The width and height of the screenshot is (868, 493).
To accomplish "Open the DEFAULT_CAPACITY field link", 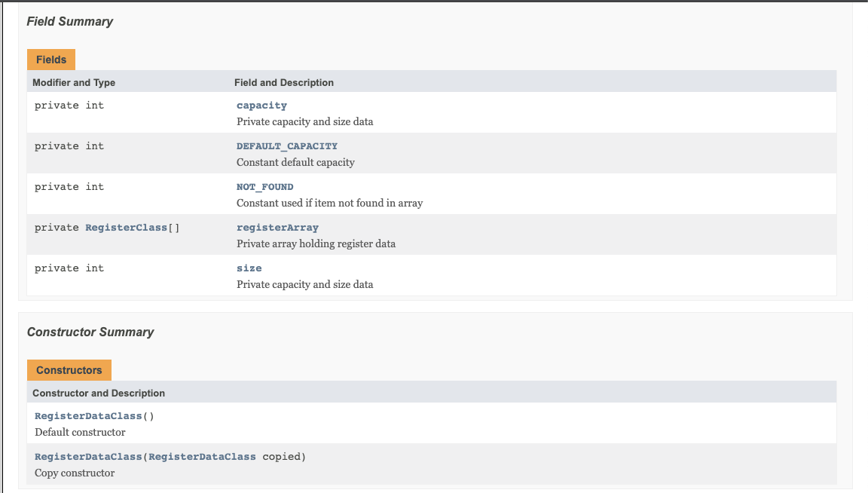I will pos(287,146).
